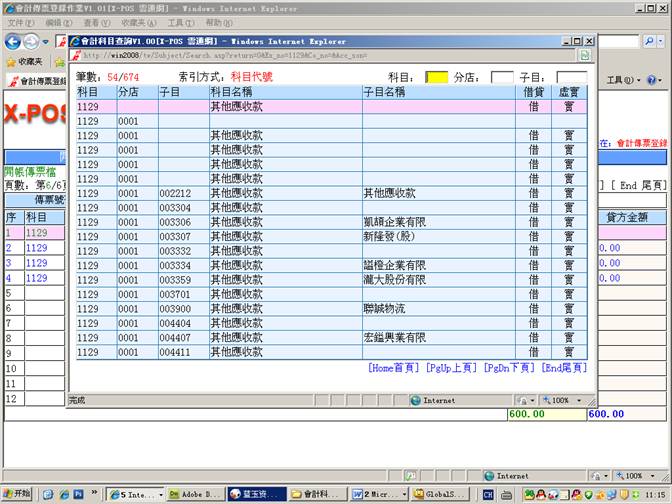Click the yellow 科目 input field

point(436,77)
